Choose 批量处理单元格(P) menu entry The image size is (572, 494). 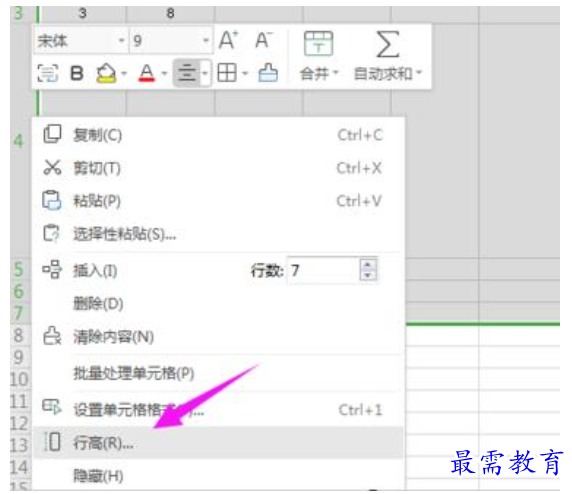coord(219,373)
